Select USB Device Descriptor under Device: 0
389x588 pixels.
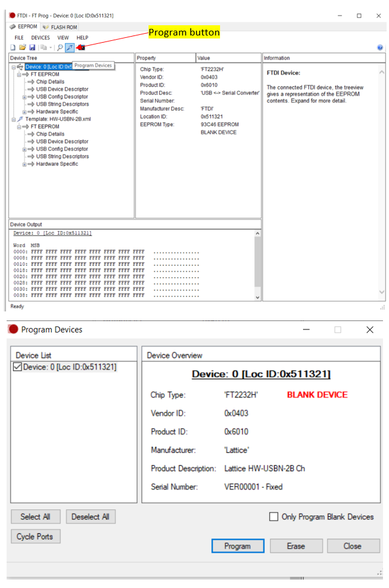pyautogui.click(x=63, y=89)
